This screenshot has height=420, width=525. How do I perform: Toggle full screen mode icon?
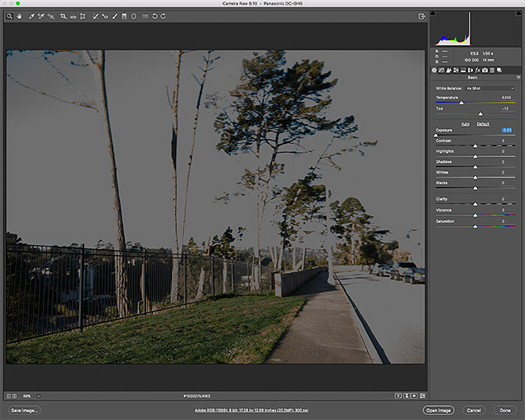422,16
